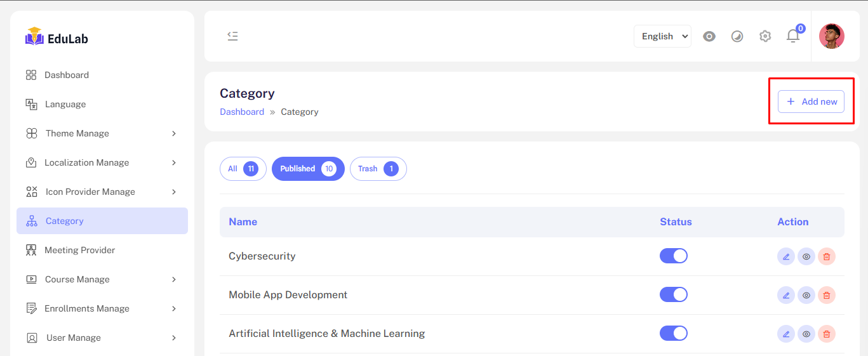
Task: Click the sidebar collapse icon in header
Action: click(x=232, y=36)
